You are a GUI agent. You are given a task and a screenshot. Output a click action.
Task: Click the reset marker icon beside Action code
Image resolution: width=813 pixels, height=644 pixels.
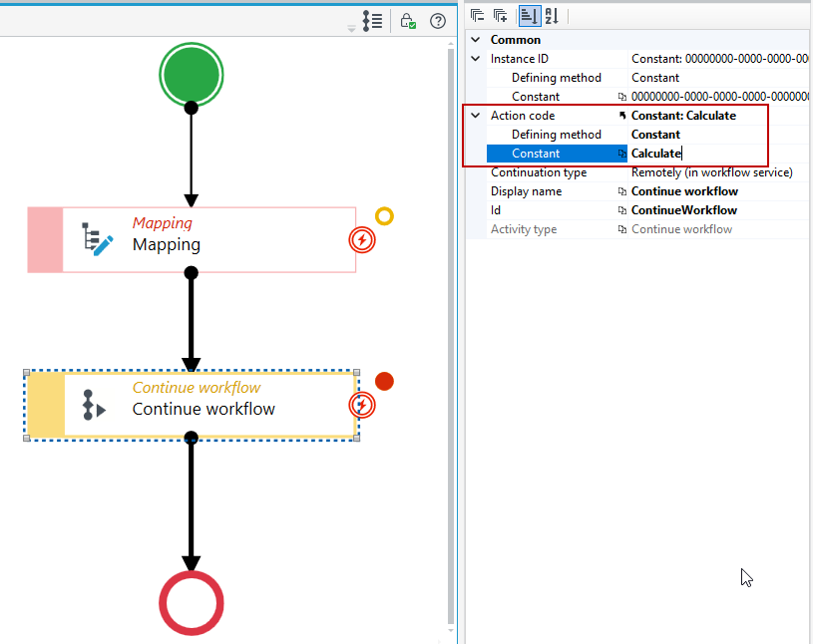[622, 116]
